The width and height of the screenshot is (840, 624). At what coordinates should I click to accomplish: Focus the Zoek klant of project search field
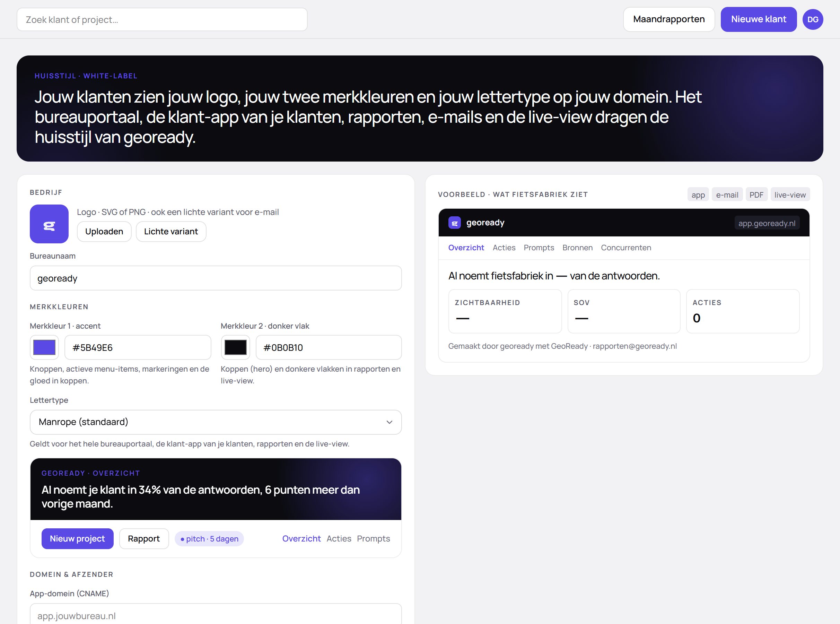pos(162,20)
